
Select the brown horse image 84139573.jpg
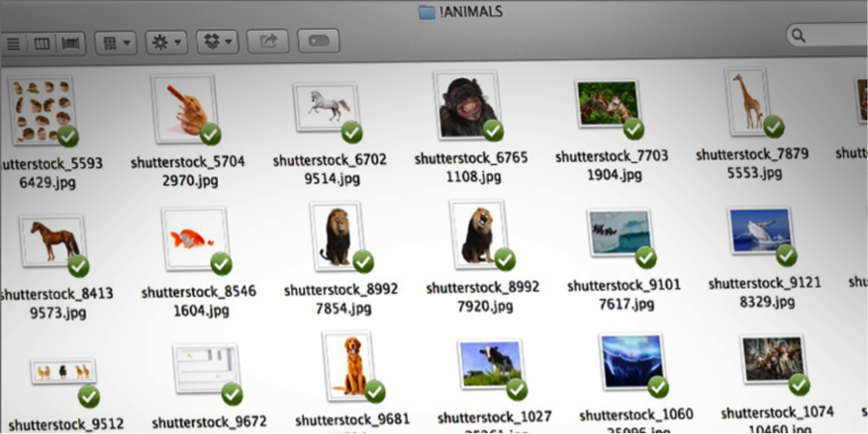[53, 241]
